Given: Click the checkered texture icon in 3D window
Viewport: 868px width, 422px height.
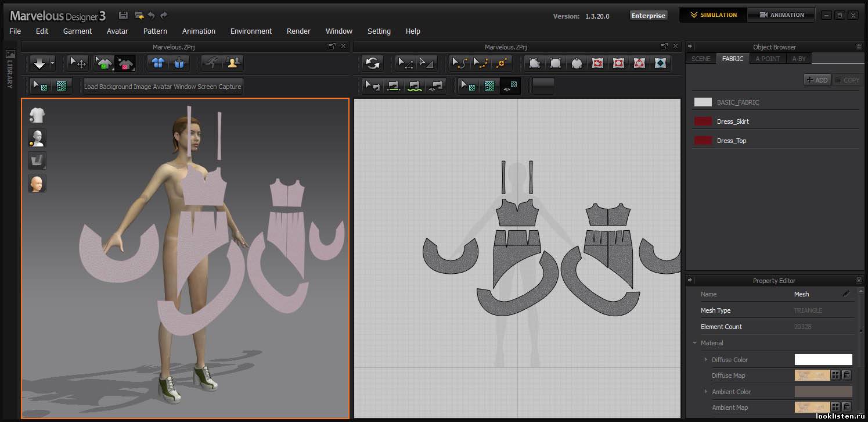Looking at the screenshot, I should tap(61, 86).
